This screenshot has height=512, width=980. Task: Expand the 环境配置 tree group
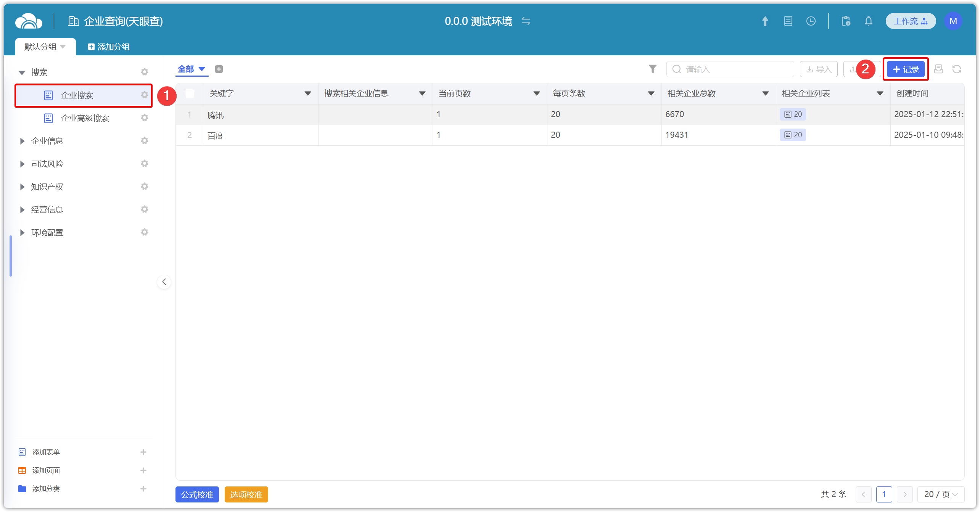pyautogui.click(x=22, y=233)
